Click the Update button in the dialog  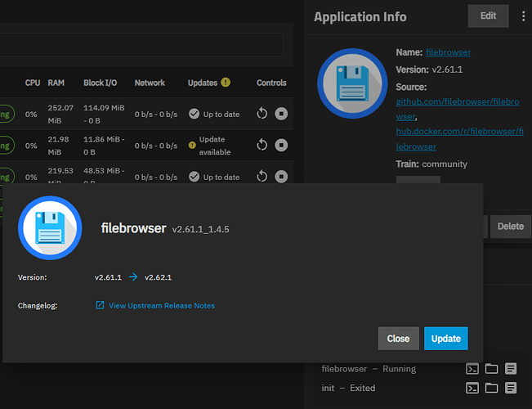pos(446,339)
